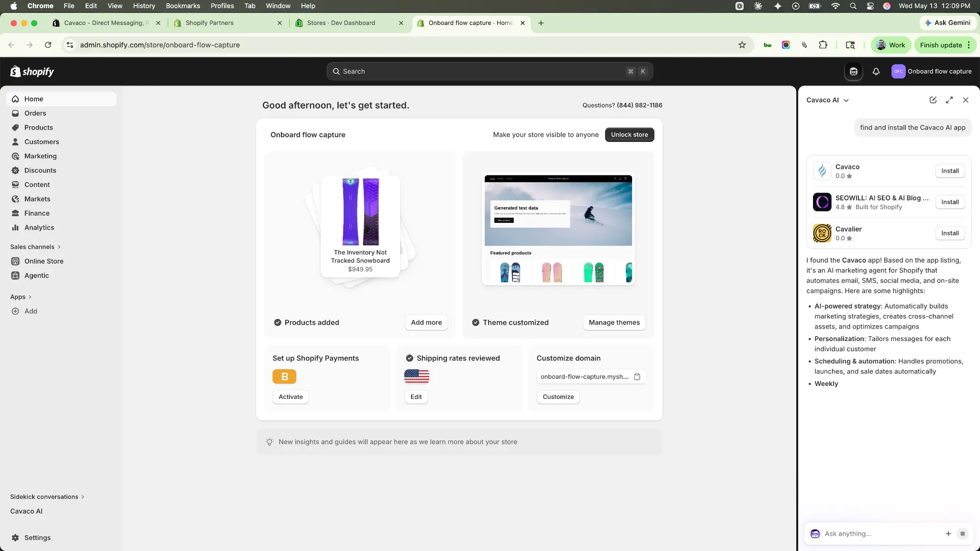Image resolution: width=980 pixels, height=551 pixels.
Task: Open Markets in the sidebar
Action: click(61, 199)
